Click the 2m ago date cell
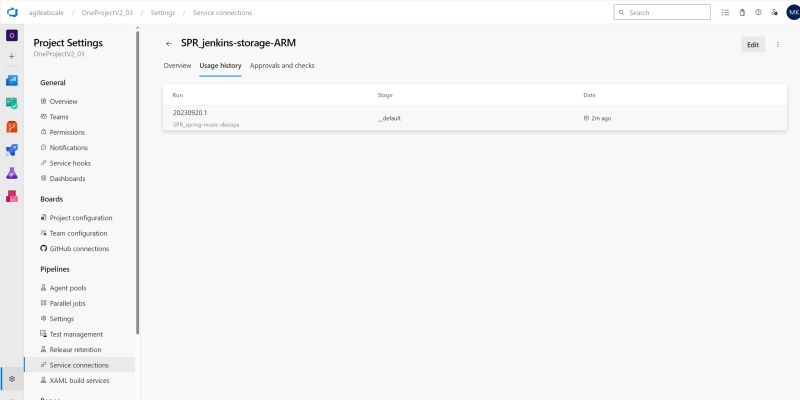The height and width of the screenshot is (400, 800). click(597, 118)
